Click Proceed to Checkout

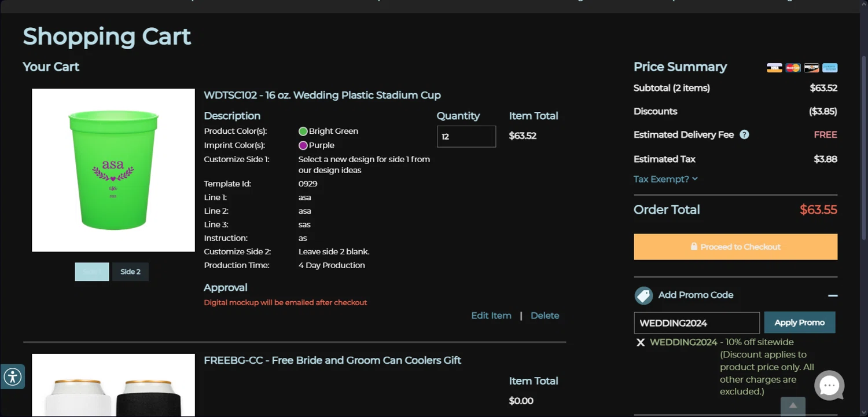[735, 247]
